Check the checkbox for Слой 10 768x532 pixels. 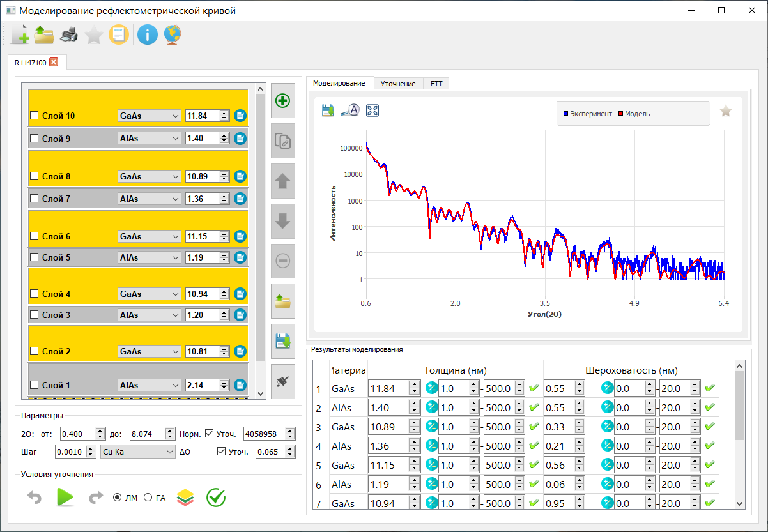coord(35,116)
